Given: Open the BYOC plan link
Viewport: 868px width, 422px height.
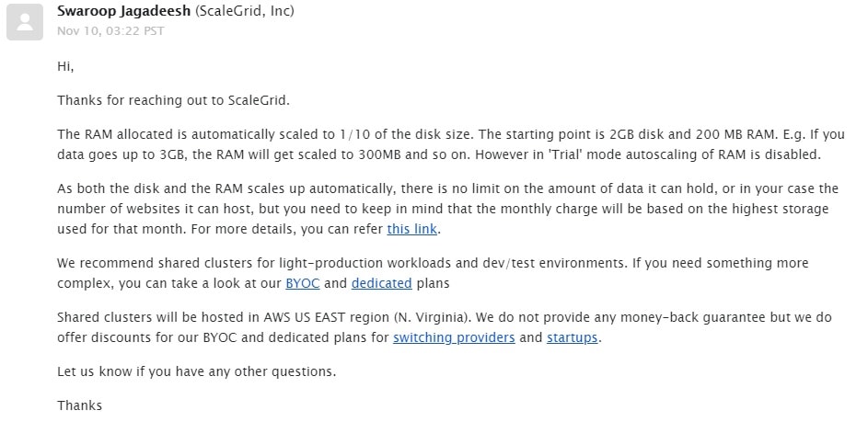Looking at the screenshot, I should 302,283.
